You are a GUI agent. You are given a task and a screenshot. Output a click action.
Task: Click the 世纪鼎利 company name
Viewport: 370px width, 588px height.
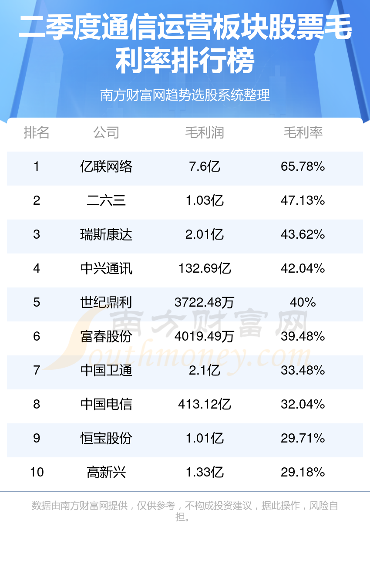pyautogui.click(x=106, y=302)
